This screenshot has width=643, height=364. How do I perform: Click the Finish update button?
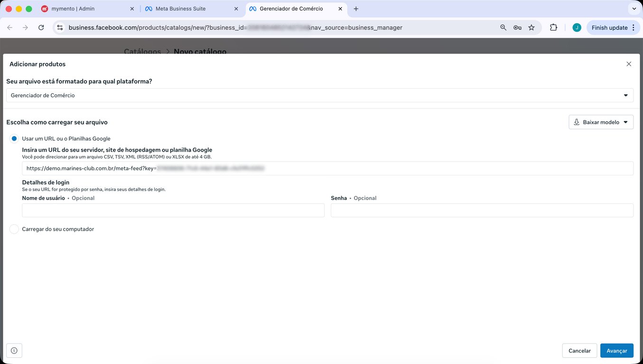[614, 27]
